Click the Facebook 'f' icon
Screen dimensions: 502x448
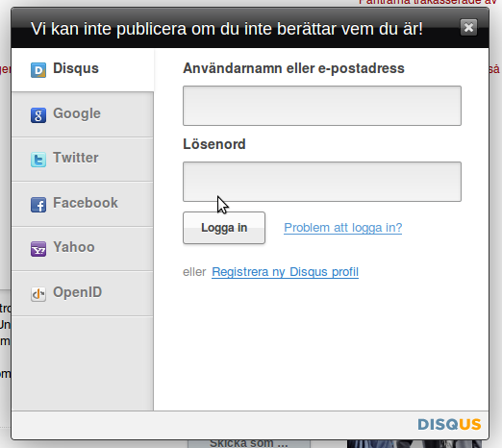click(38, 205)
